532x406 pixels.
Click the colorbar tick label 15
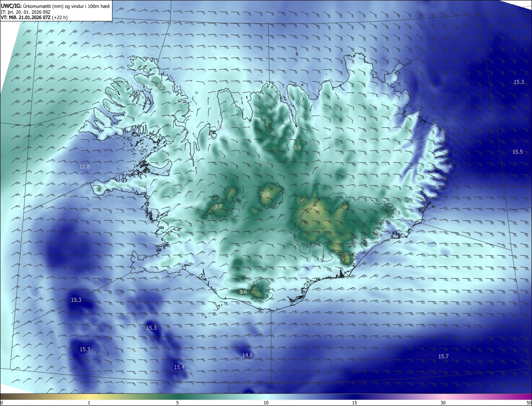[x=355, y=403]
